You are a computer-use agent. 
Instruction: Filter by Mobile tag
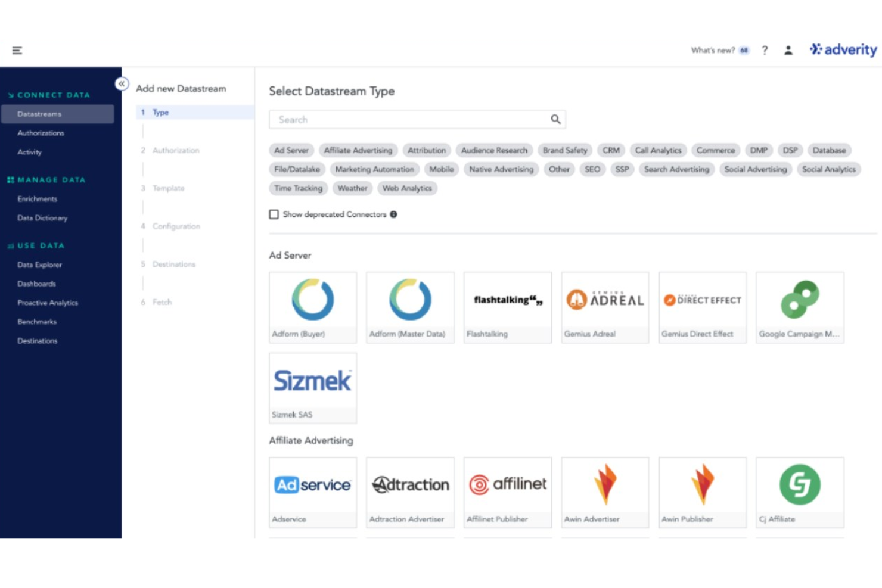click(442, 169)
